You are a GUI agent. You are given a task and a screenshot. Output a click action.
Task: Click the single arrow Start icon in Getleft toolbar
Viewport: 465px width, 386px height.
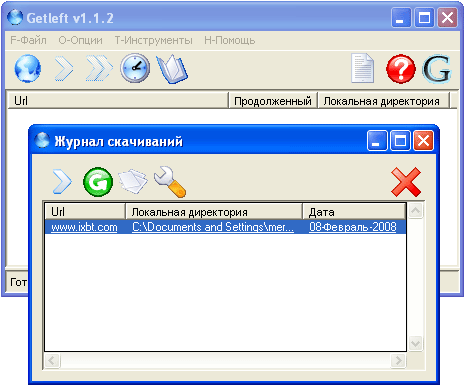point(64,69)
